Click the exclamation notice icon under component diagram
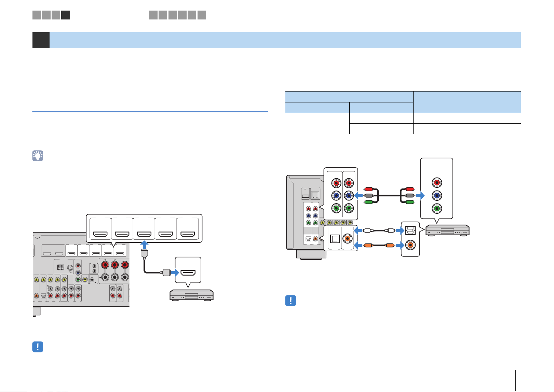 click(x=290, y=300)
